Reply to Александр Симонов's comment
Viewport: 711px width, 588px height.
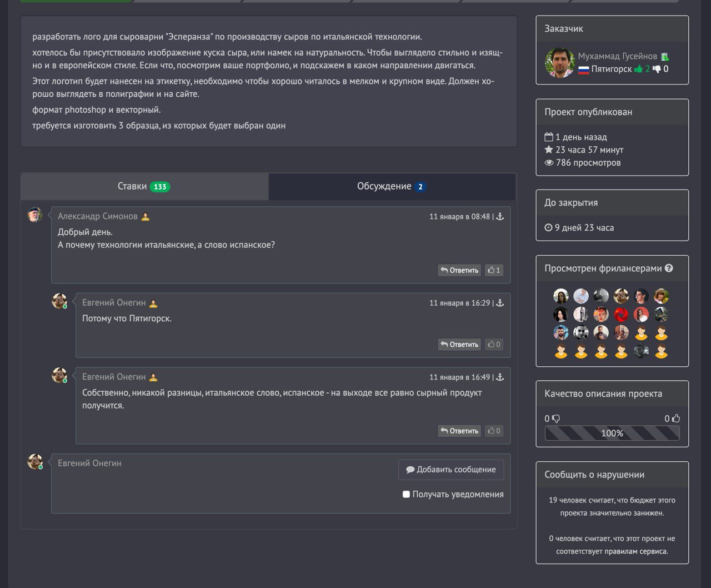pos(459,270)
